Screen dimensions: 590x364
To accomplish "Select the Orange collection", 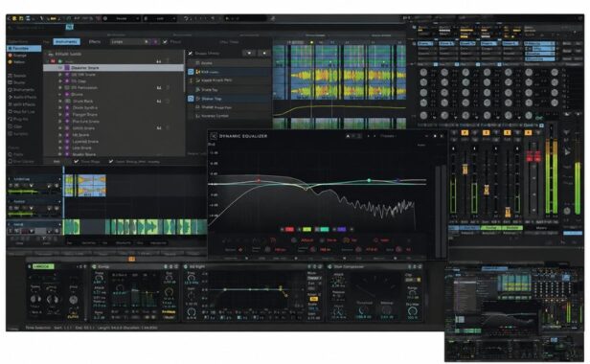I will tap(17, 56).
